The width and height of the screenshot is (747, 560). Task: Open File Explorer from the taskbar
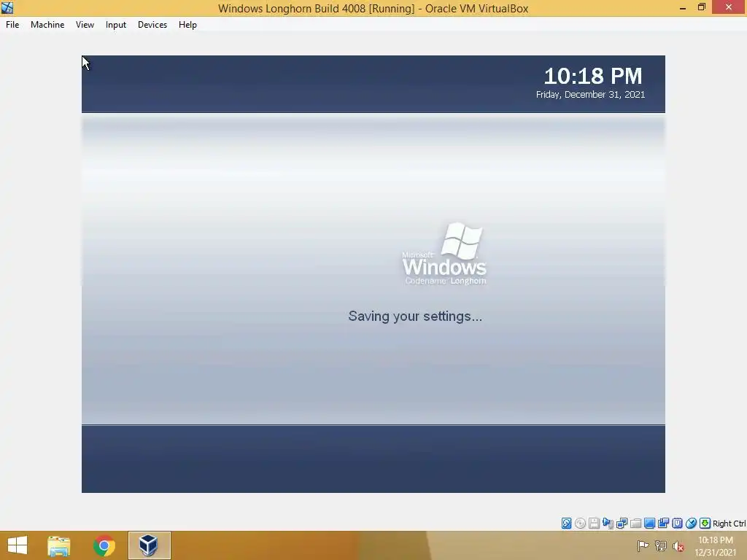click(x=59, y=545)
